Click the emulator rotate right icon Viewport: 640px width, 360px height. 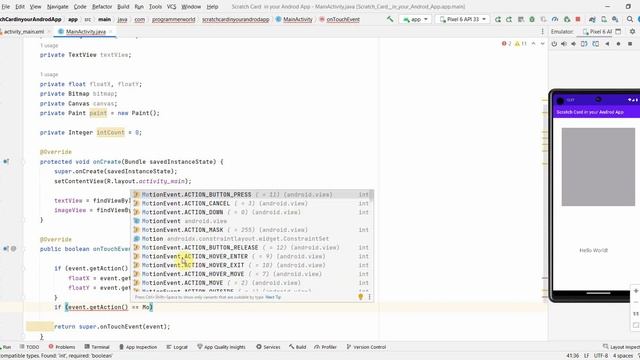[596, 44]
